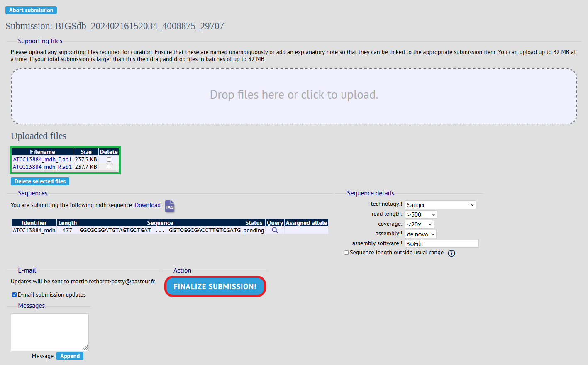Tick delete checkbox for ATCC13884_mdh_F.ab1
588x365 pixels.
point(109,159)
